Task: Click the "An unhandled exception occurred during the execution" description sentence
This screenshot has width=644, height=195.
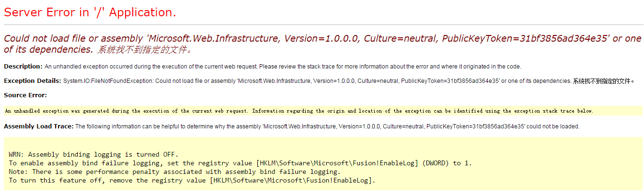Action: click(x=283, y=67)
